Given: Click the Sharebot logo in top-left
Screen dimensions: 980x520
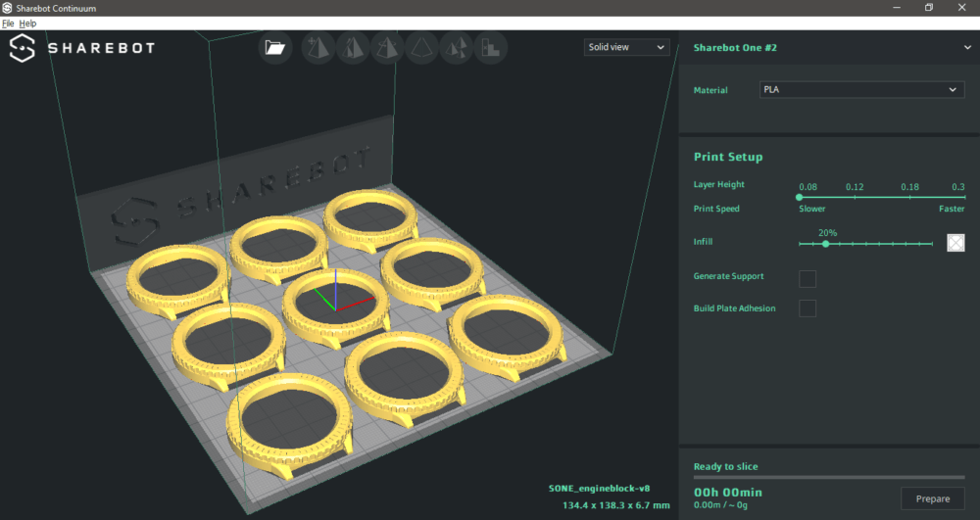Looking at the screenshot, I should [81, 48].
